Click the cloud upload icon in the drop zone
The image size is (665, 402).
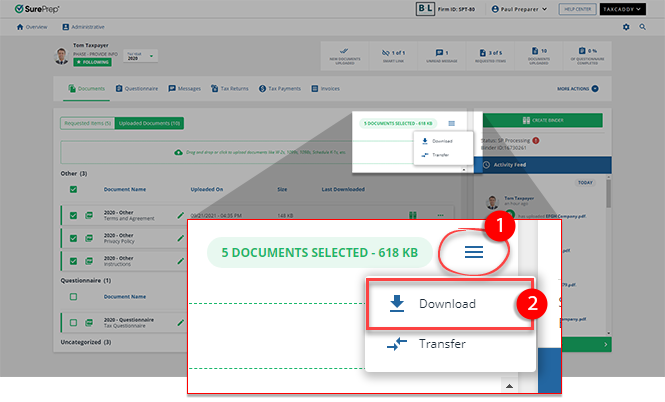(177, 153)
